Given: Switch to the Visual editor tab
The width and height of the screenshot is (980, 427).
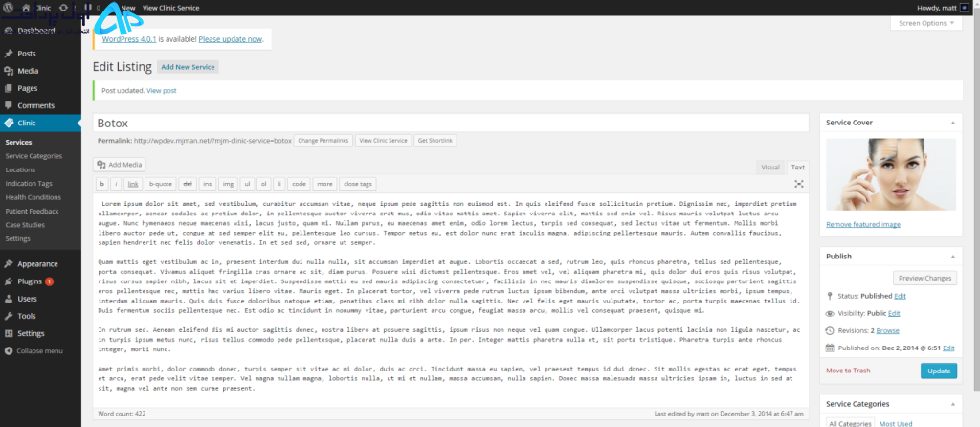Looking at the screenshot, I should tap(770, 167).
